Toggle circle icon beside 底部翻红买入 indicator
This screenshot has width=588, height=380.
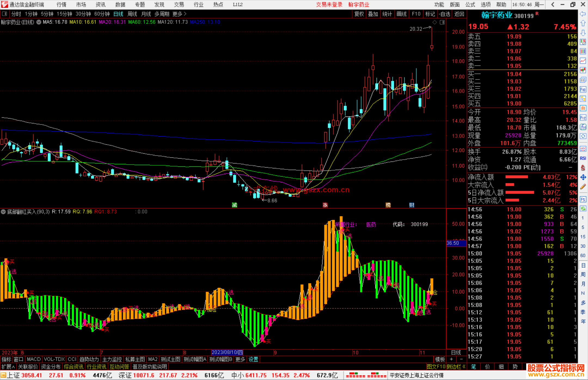tap(4, 212)
